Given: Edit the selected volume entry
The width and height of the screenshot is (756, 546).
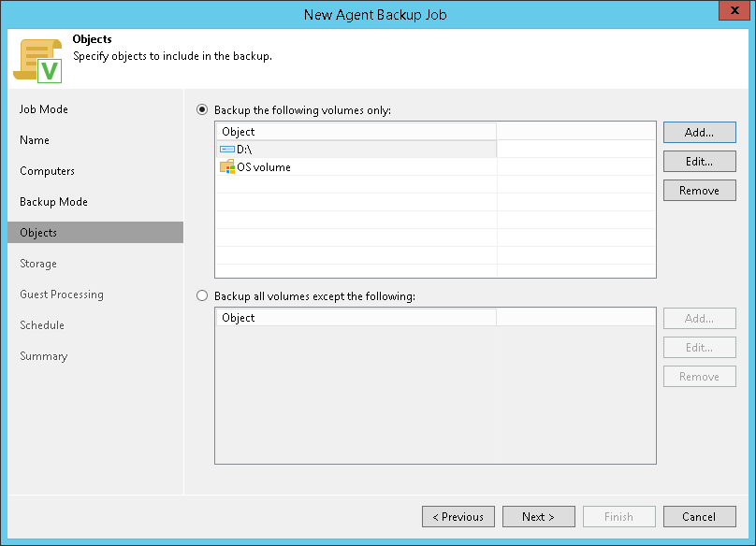Looking at the screenshot, I should [x=699, y=162].
